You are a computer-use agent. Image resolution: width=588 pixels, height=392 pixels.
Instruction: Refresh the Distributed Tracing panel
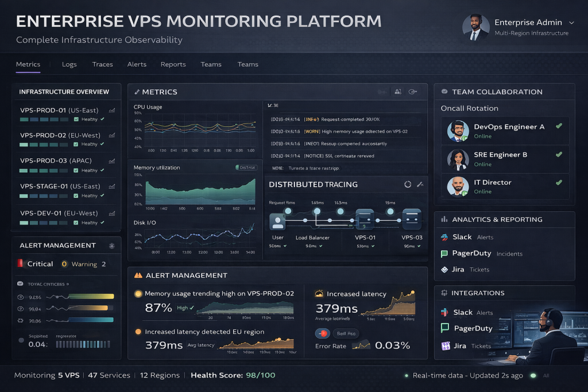(x=408, y=184)
